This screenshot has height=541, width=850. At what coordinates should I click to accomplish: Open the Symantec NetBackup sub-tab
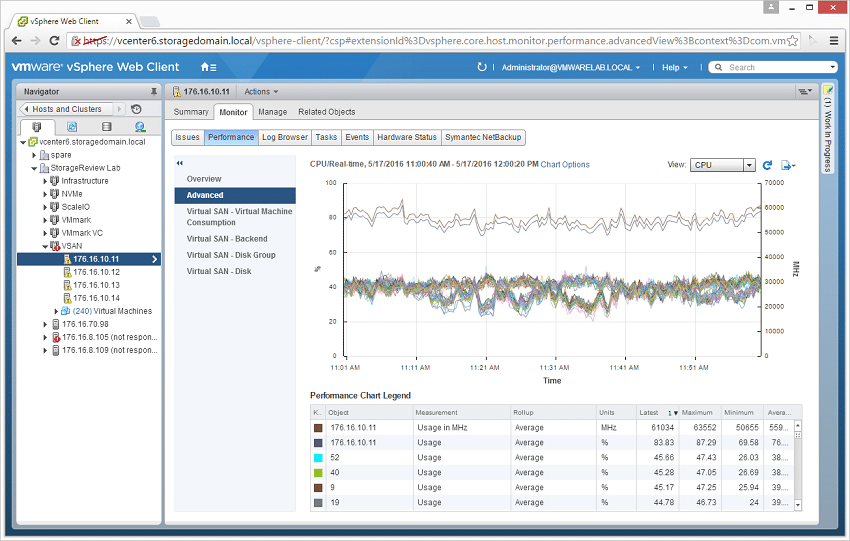pos(483,137)
